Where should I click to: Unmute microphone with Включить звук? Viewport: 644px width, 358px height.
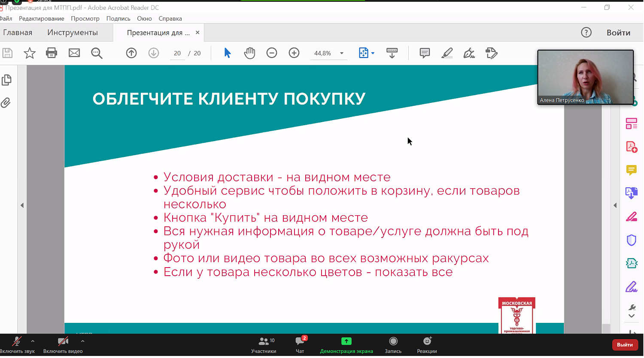click(x=17, y=346)
